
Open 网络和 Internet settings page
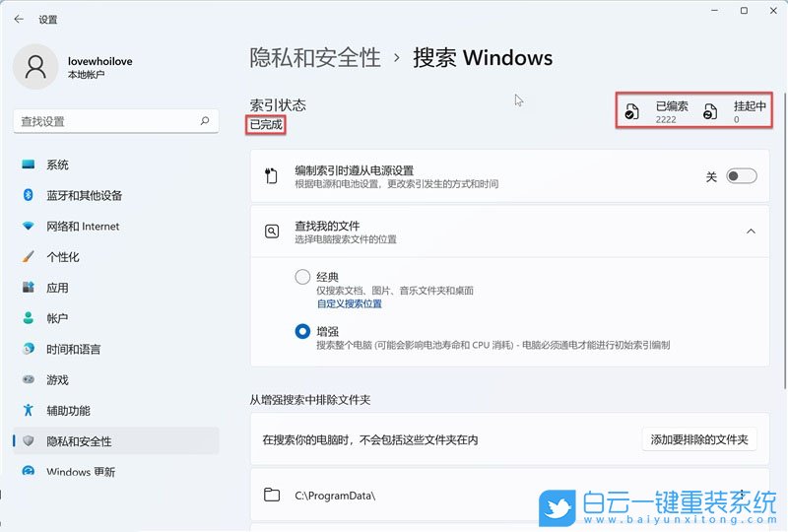tap(115, 226)
